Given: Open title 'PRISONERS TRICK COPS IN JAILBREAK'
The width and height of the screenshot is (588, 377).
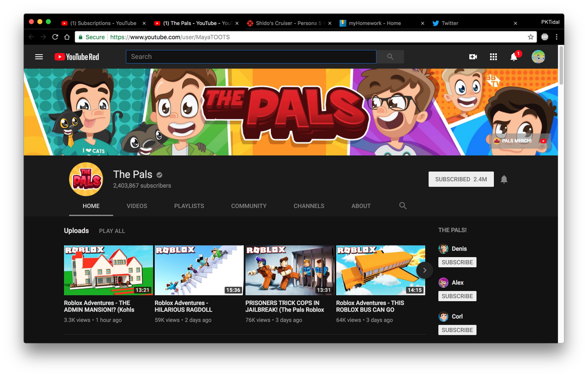Looking at the screenshot, I should [x=285, y=306].
